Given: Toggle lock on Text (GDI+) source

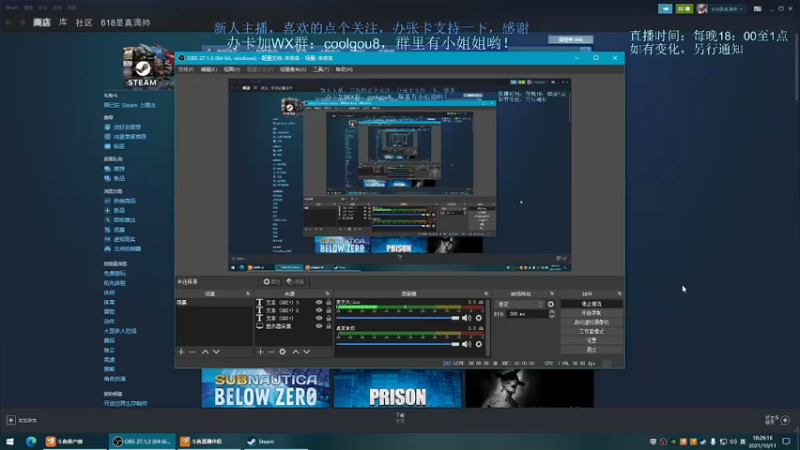Looking at the screenshot, I should [x=329, y=318].
